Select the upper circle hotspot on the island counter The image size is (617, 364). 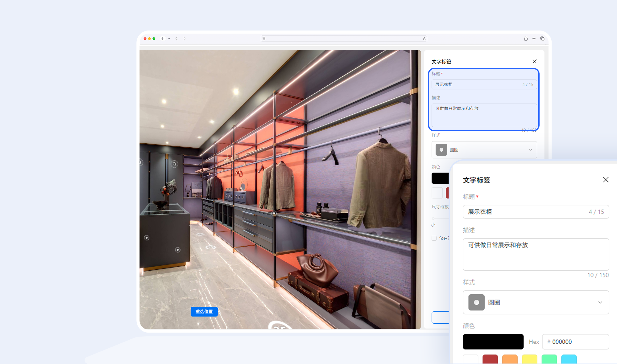[147, 238]
